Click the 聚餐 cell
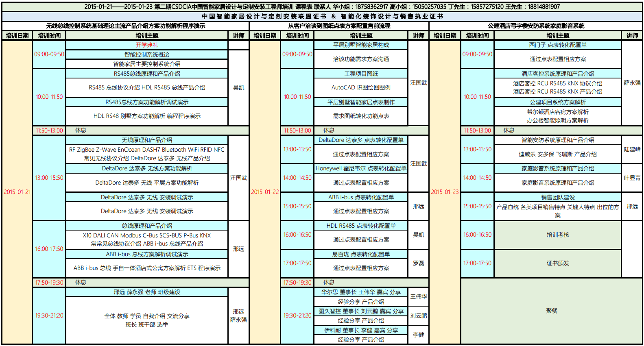 552,311
